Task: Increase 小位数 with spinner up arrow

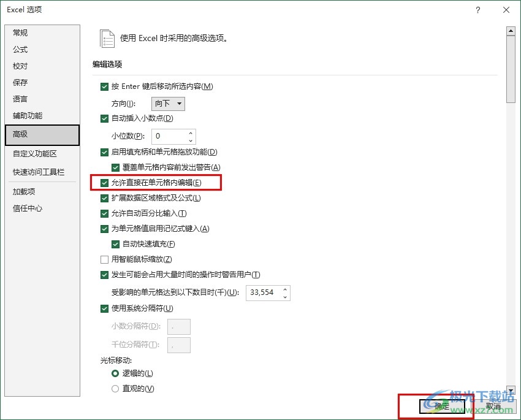Action: click(191, 132)
